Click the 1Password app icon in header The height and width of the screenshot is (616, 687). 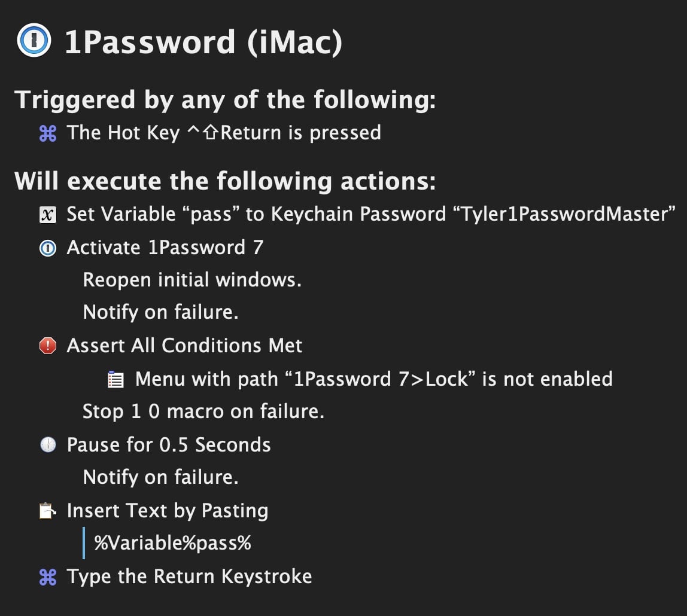point(35,42)
